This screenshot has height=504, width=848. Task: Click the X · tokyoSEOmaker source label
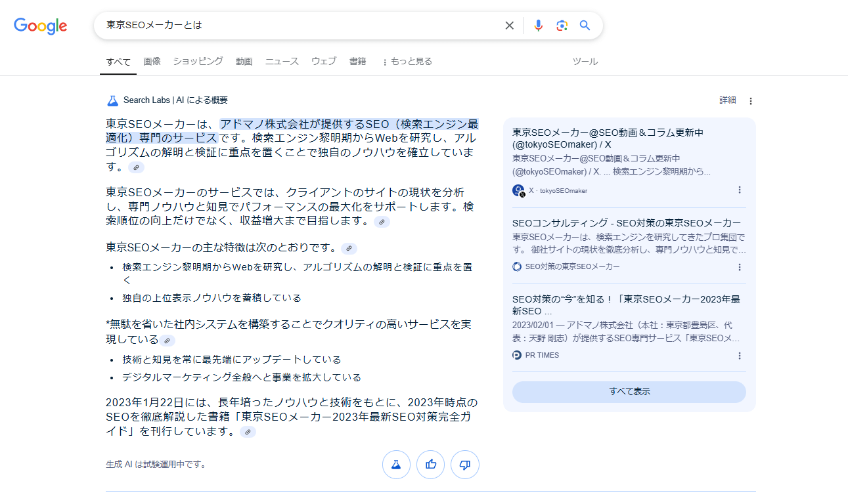point(558,191)
